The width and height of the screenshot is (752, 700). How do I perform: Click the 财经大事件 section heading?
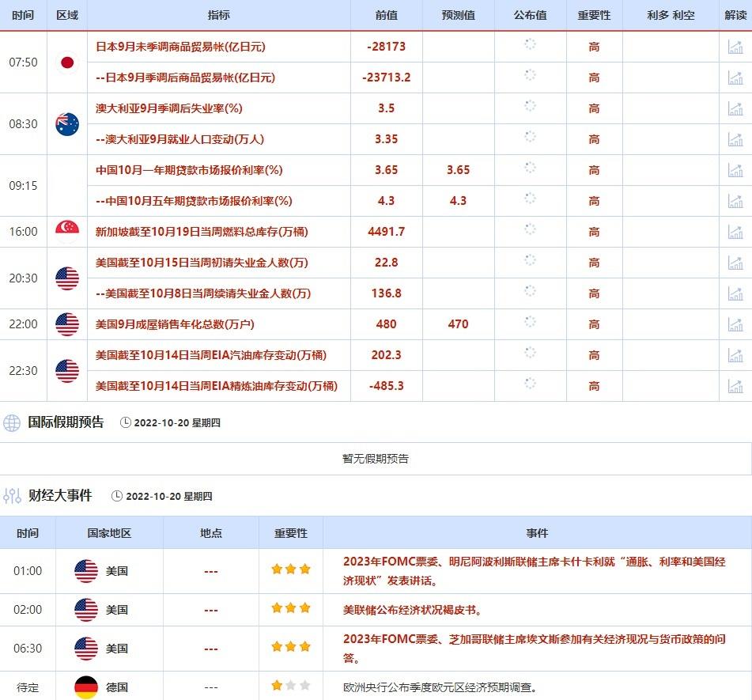click(60, 496)
